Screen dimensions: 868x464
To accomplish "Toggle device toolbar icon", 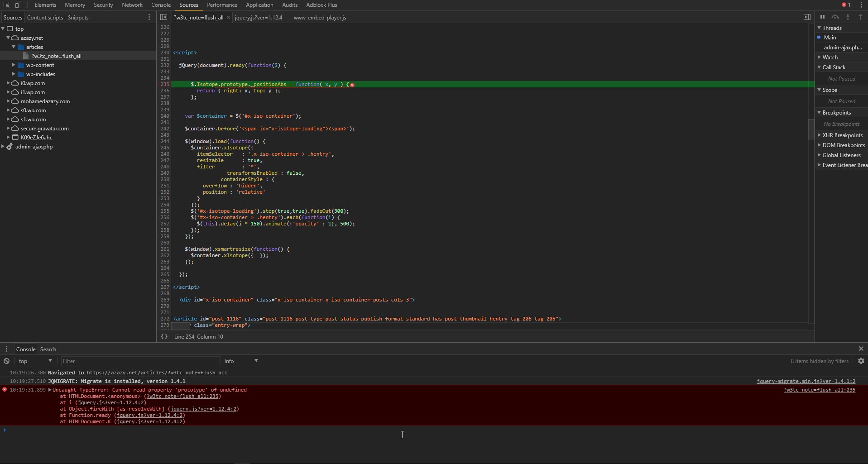I will pyautogui.click(x=19, y=5).
